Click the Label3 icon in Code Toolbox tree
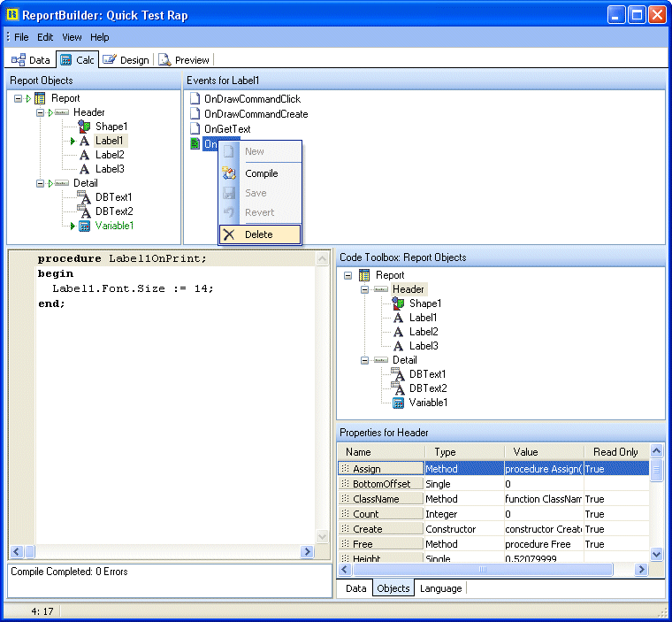This screenshot has width=672, height=622. point(398,346)
